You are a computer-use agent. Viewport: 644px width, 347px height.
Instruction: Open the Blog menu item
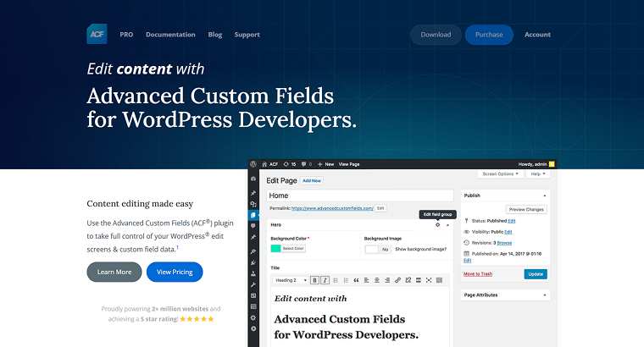[214, 35]
